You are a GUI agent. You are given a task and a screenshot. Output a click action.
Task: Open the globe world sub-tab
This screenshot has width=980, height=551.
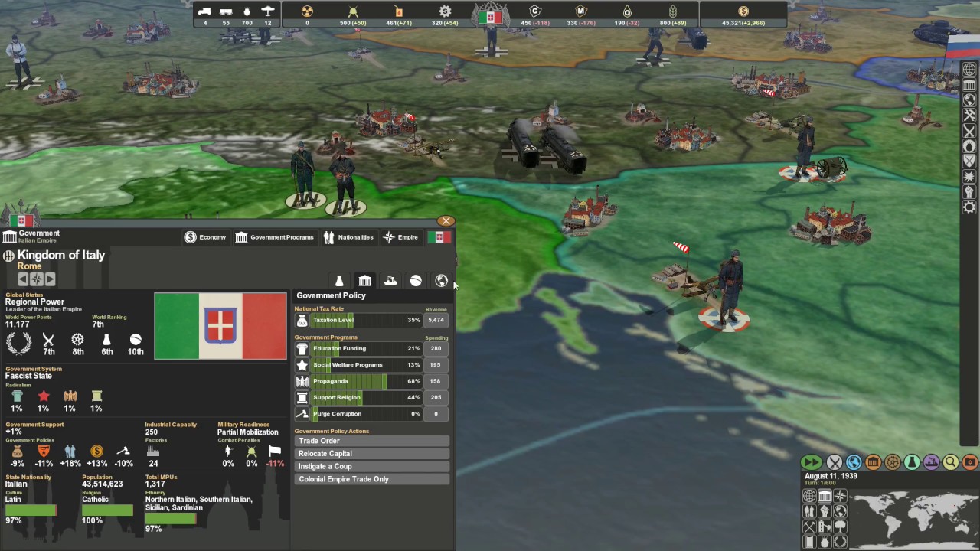(x=441, y=281)
